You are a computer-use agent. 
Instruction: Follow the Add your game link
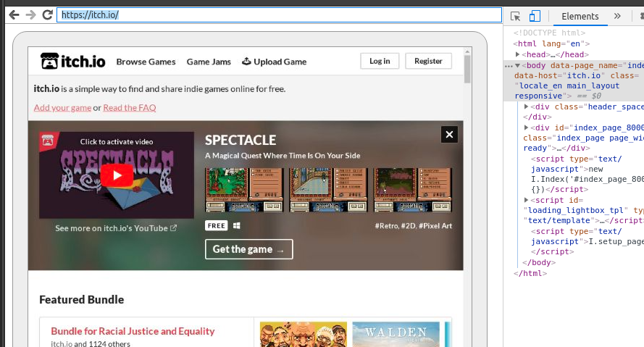pos(62,108)
